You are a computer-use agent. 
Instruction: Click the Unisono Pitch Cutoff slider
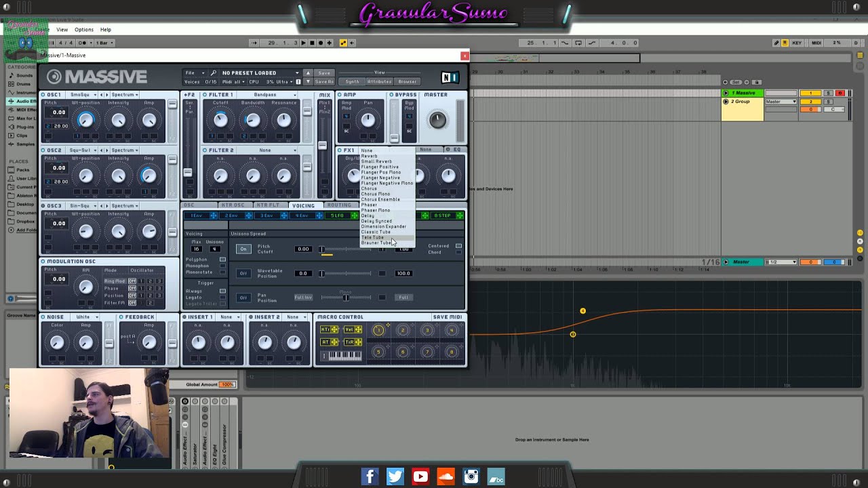pos(347,249)
